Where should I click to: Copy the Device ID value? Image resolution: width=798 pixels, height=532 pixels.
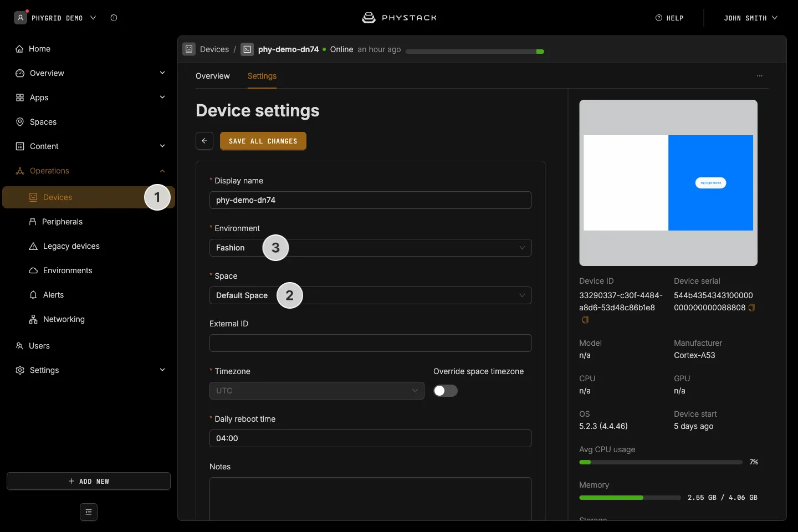[x=585, y=320]
